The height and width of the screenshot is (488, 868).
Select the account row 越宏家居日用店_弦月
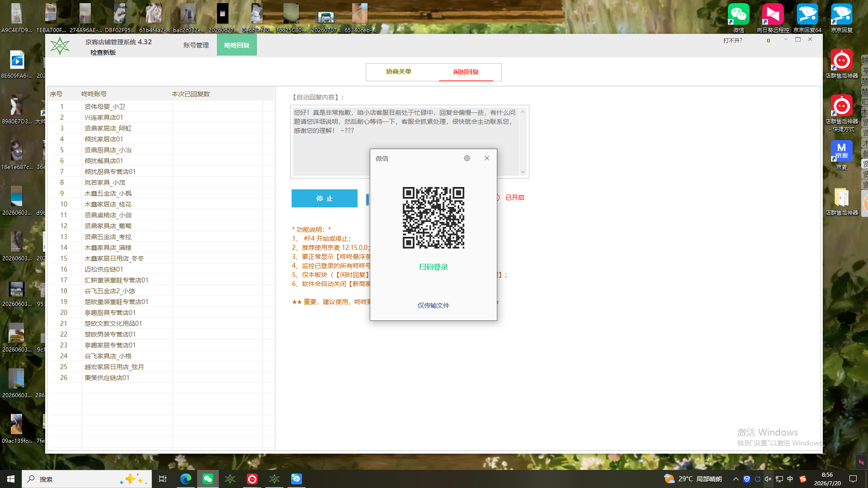click(161, 367)
